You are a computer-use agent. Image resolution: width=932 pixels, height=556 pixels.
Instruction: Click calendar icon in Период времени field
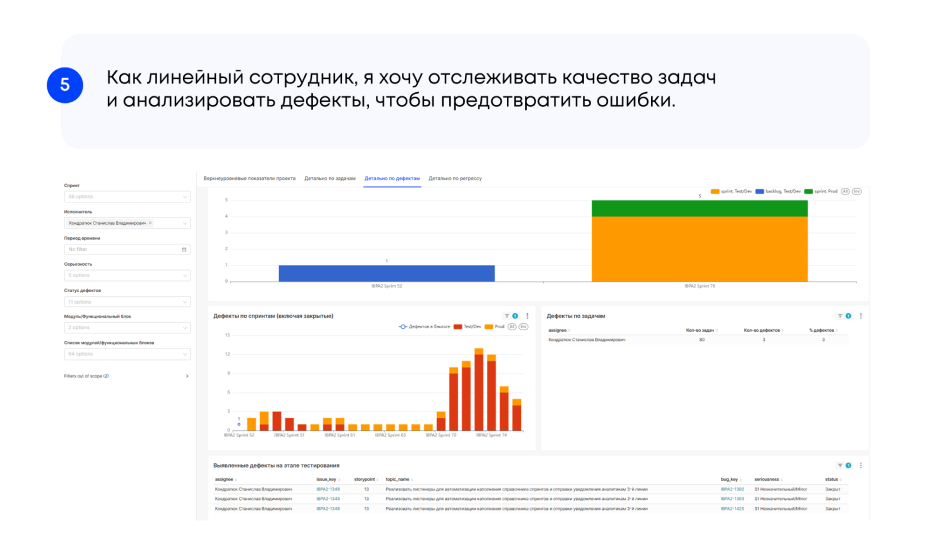click(184, 249)
